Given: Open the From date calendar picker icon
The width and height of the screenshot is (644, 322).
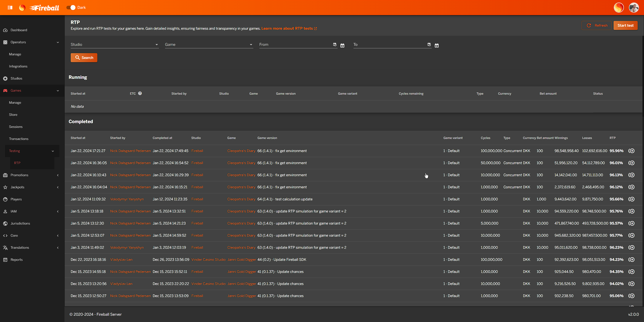Looking at the screenshot, I should [x=335, y=45].
